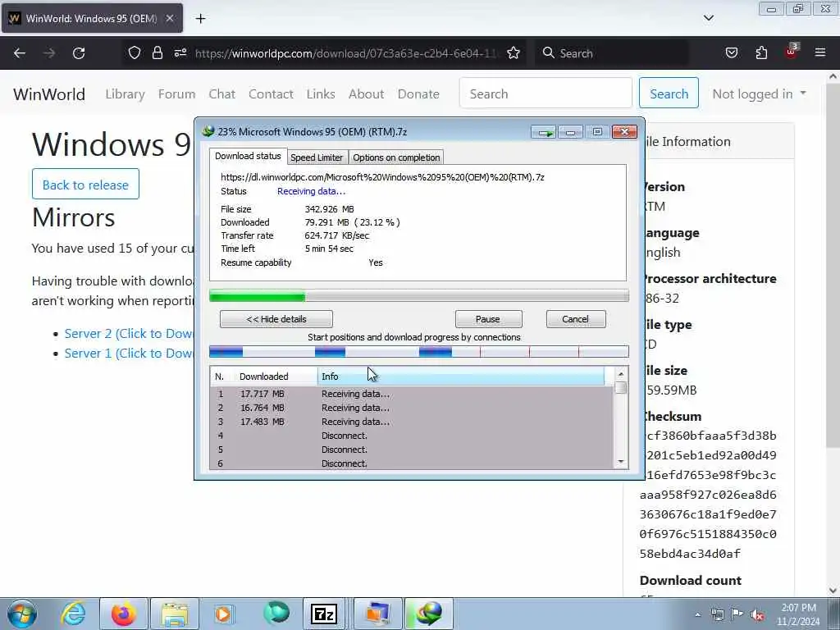This screenshot has width=840, height=630.
Task: Open Windows Explorer folder in taskbar
Action: coord(174,614)
